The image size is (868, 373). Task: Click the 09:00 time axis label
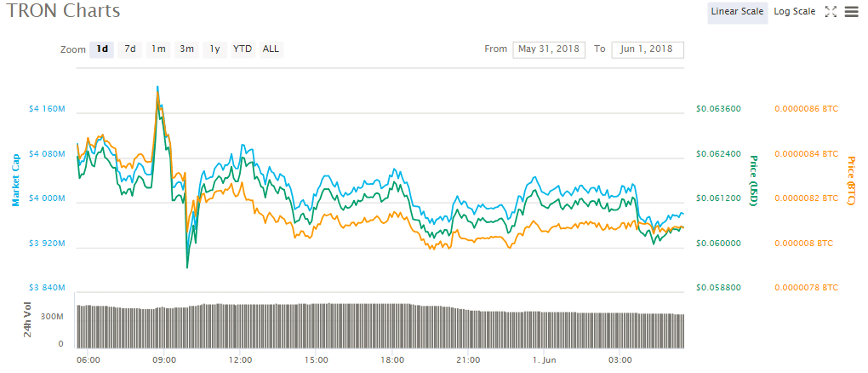pos(164,359)
